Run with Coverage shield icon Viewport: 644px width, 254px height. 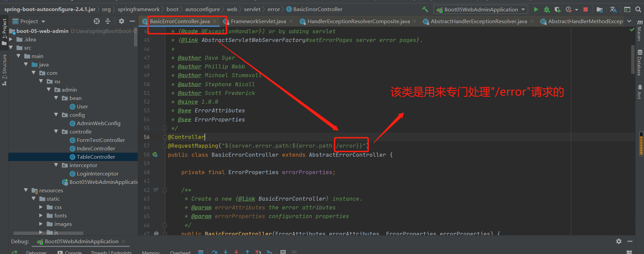[557, 9]
